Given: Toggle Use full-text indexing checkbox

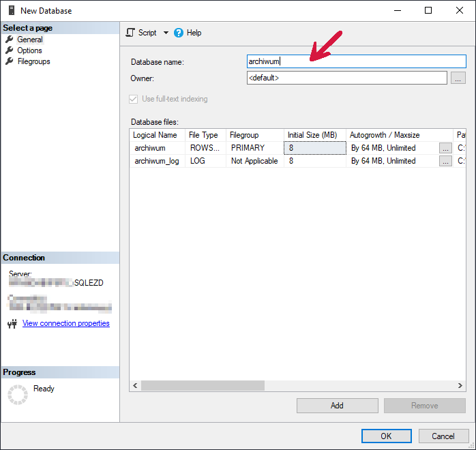Looking at the screenshot, I should pyautogui.click(x=134, y=99).
